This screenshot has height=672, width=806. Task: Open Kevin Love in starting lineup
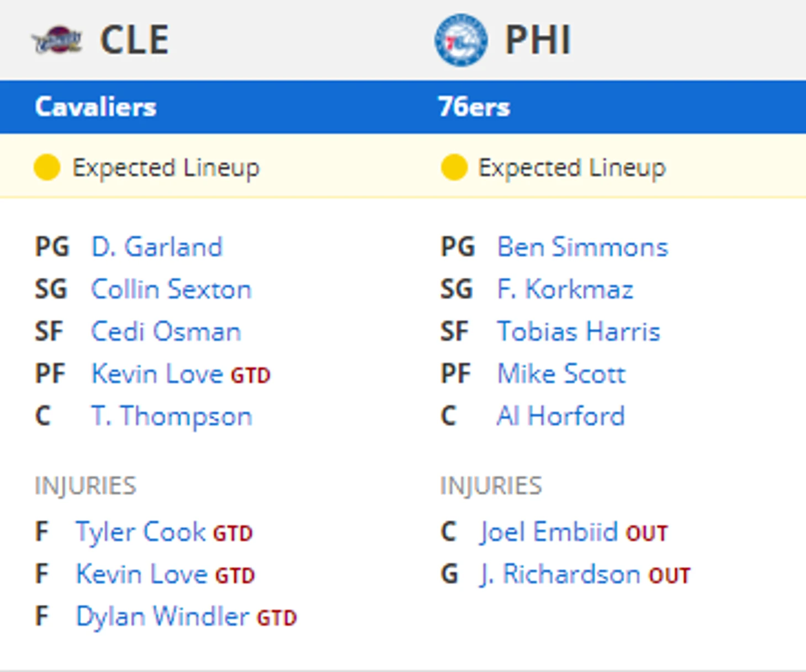tap(157, 374)
